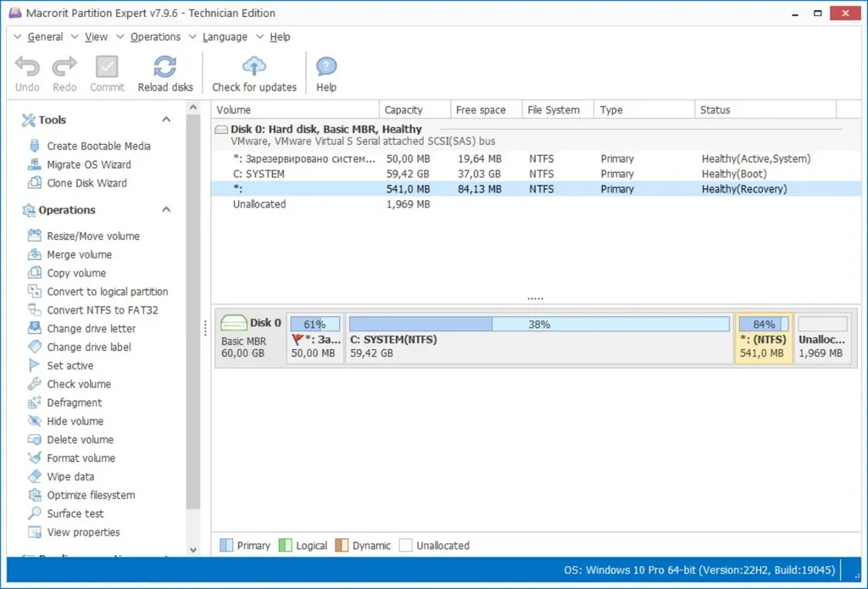Click the Change drive label icon

[34, 347]
